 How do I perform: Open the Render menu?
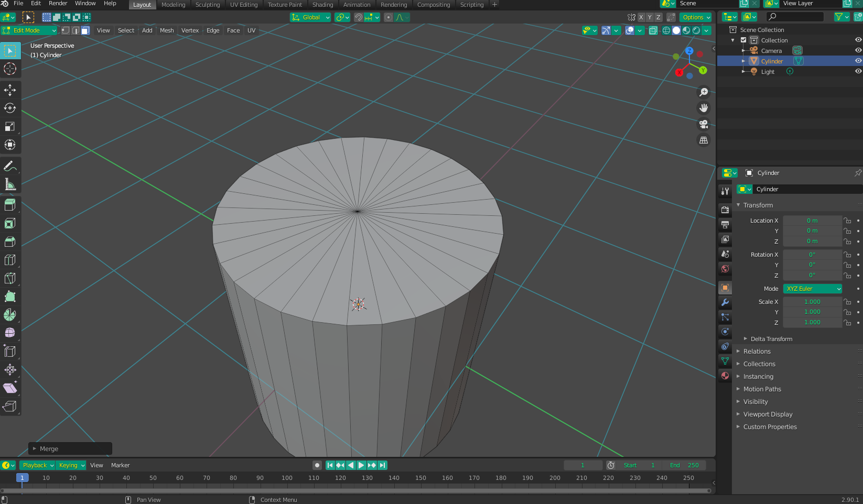point(58,4)
